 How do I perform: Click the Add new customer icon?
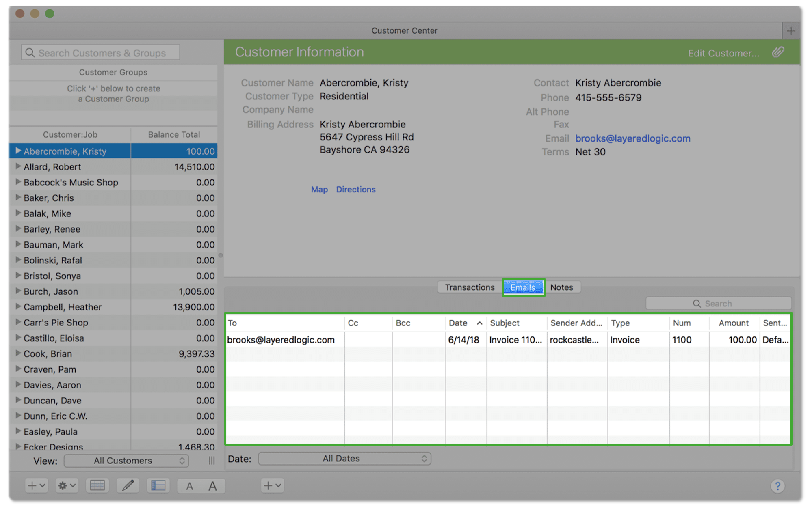point(33,486)
